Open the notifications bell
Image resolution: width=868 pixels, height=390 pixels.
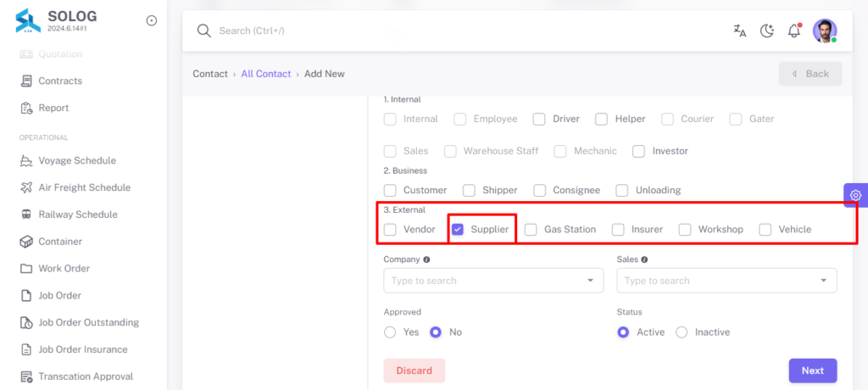[794, 31]
